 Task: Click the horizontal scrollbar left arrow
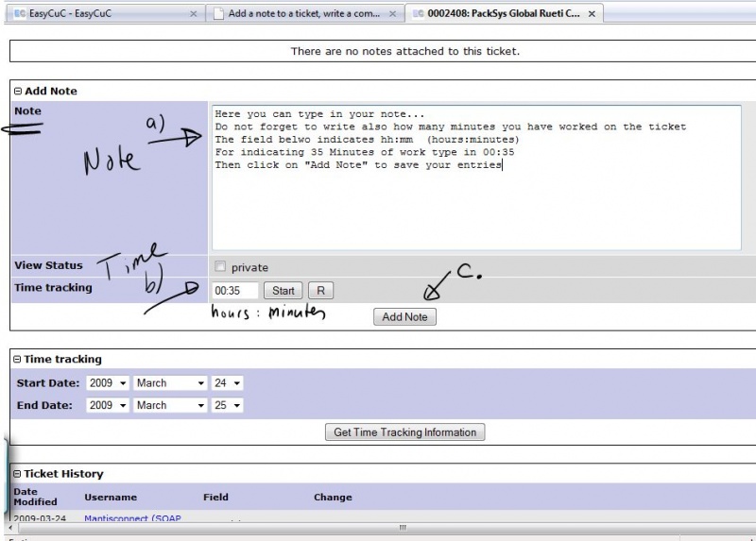click(11, 528)
